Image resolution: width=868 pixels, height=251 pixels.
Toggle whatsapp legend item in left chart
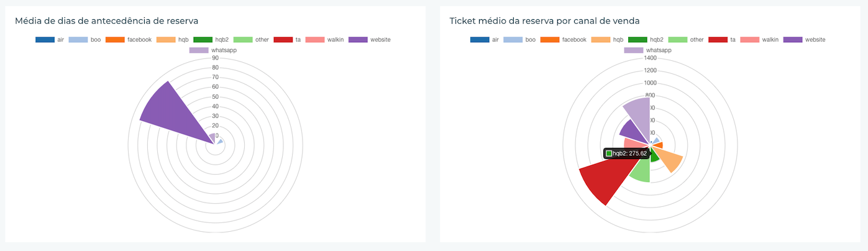(x=214, y=50)
